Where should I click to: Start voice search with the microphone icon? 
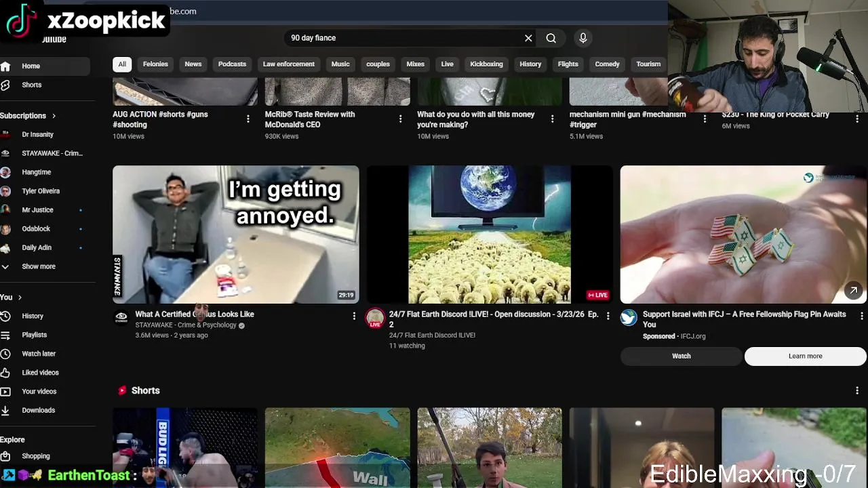[x=583, y=38]
